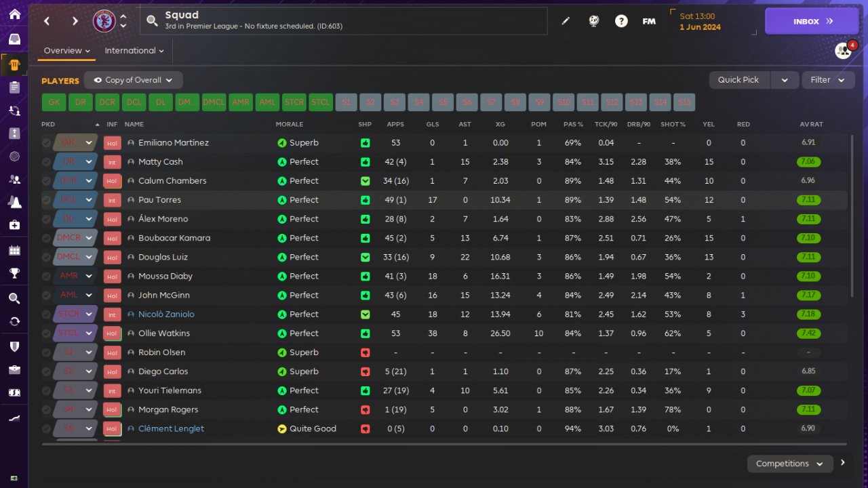Toggle the selection tick for Pau Torres

coord(46,200)
